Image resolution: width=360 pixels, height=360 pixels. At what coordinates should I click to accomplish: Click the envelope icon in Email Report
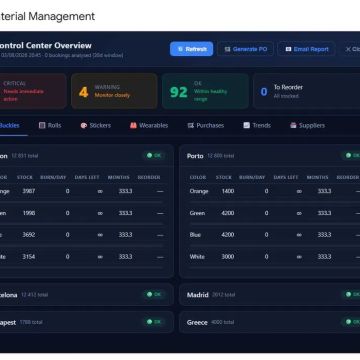click(x=288, y=49)
